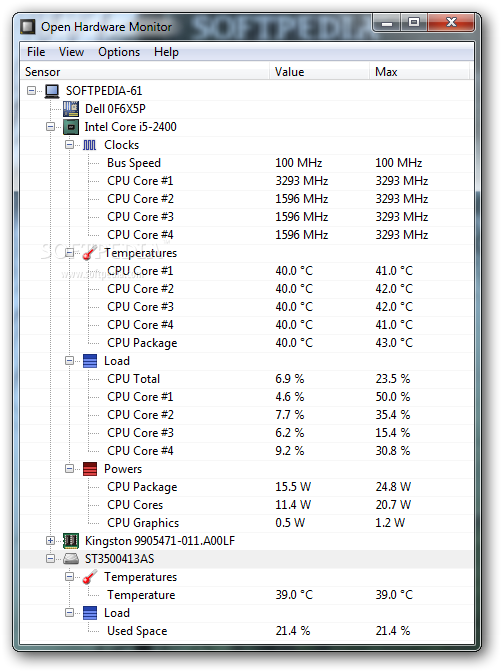Open the View menu

tap(71, 52)
